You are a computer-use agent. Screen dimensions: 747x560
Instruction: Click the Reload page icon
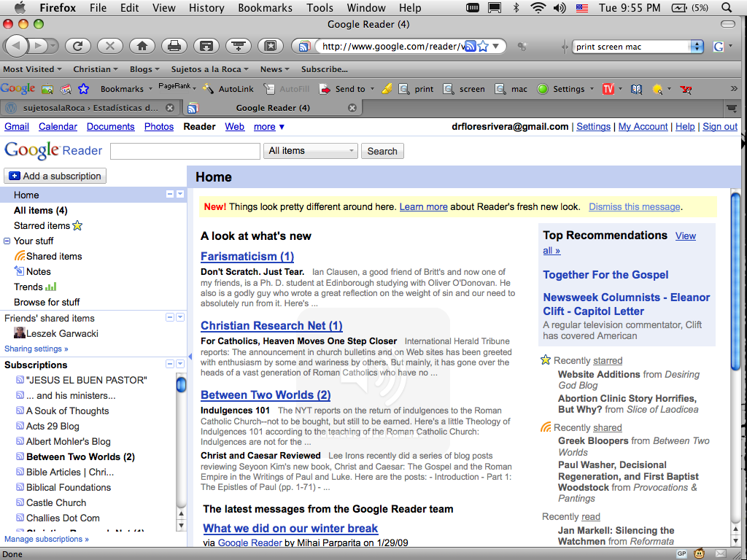click(78, 46)
